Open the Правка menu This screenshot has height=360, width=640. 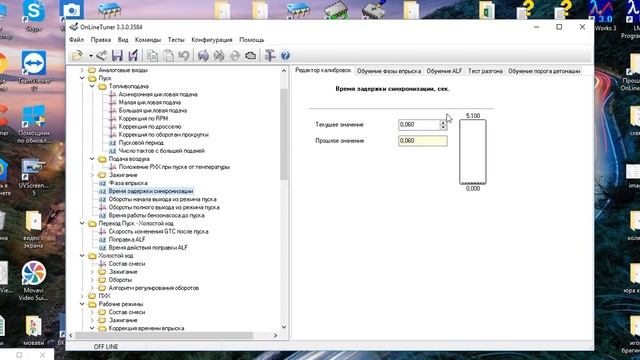click(x=101, y=40)
